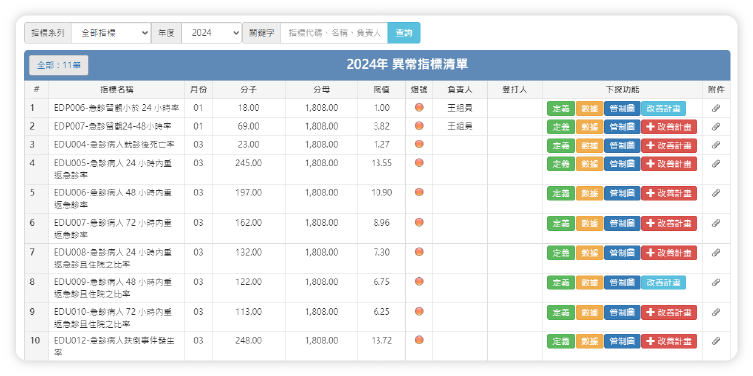This screenshot has height=376, width=753.
Task: Click numerator value 245.00
Action: [249, 163]
